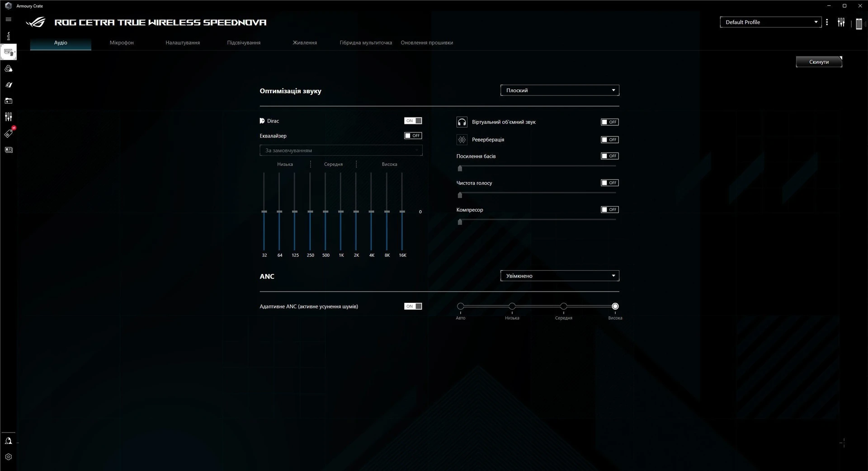Viewport: 868px width, 471px height.
Task: Open the ANC Увімкнено dropdown
Action: point(560,276)
